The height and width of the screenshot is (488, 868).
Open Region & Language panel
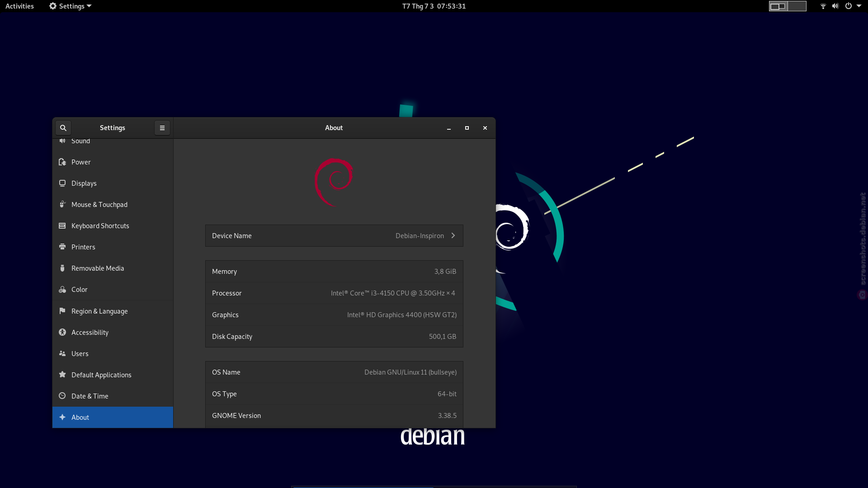click(113, 311)
